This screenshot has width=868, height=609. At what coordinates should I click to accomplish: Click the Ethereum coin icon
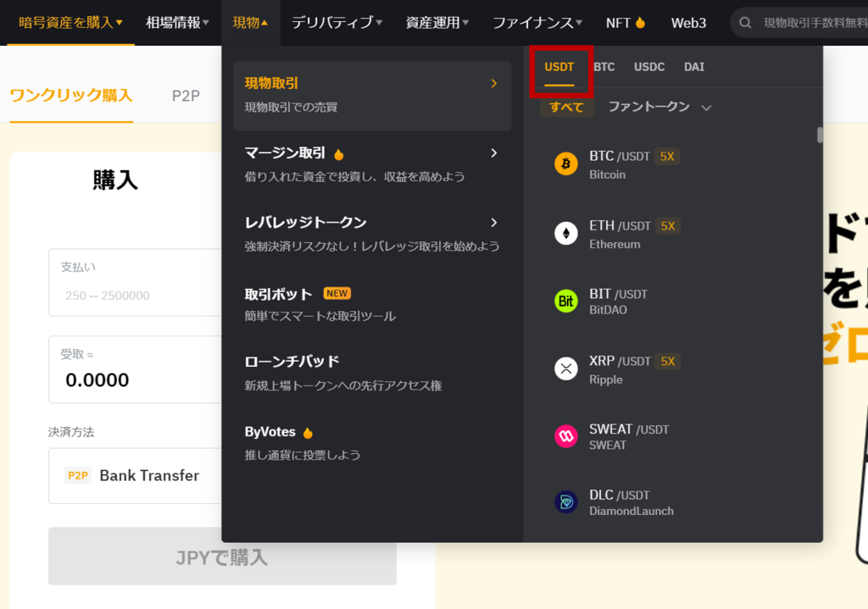pos(565,233)
